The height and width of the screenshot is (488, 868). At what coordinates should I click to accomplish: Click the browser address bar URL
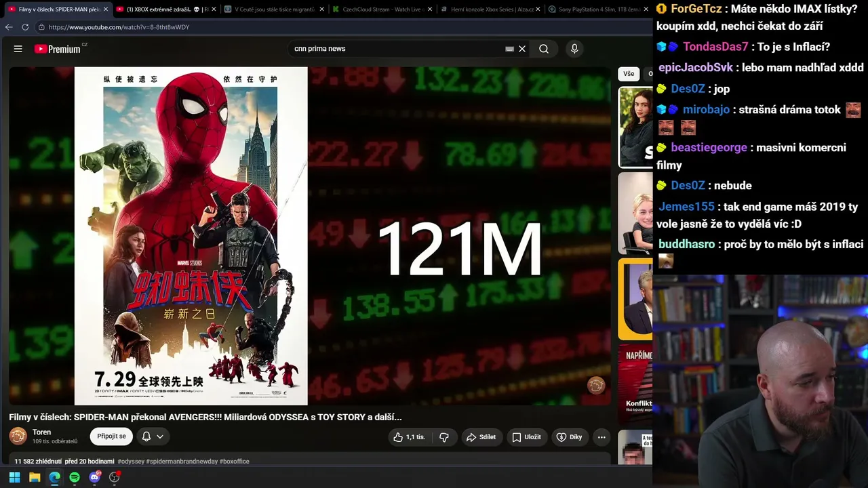[x=119, y=27]
